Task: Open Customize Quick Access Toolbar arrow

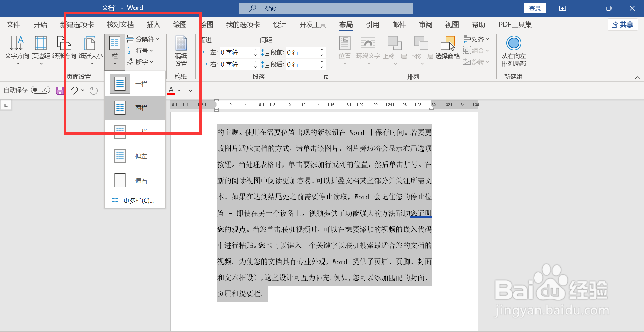Action: pos(190,90)
